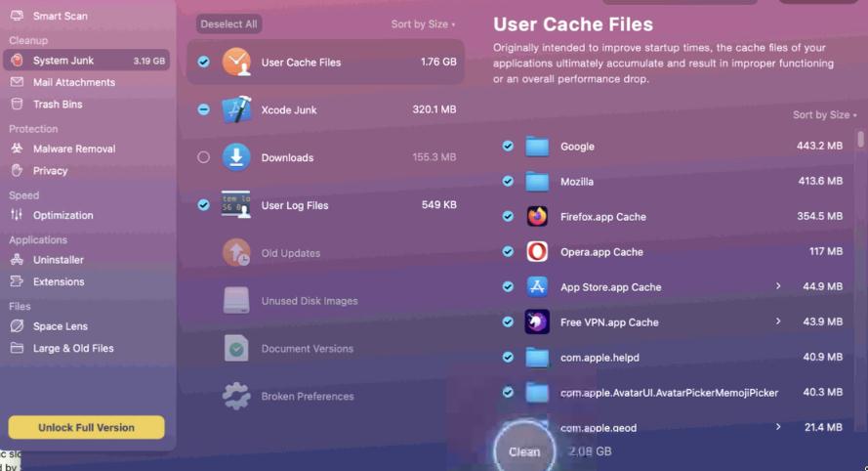The height and width of the screenshot is (471, 868).
Task: Click the Downloads arrow icon
Action: [236, 157]
